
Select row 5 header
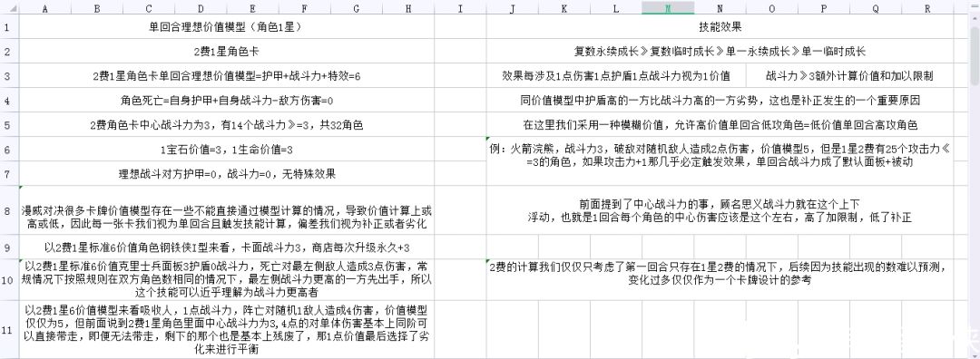pos(9,124)
